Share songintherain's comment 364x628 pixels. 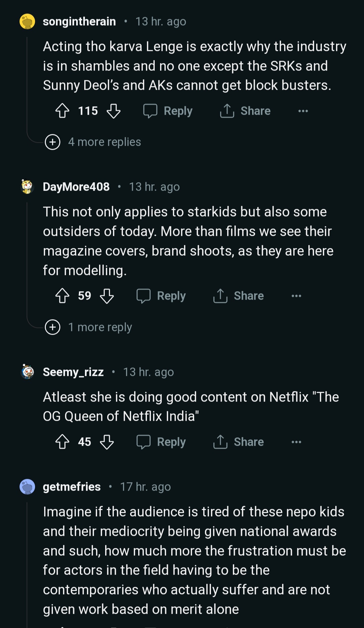[x=245, y=111]
